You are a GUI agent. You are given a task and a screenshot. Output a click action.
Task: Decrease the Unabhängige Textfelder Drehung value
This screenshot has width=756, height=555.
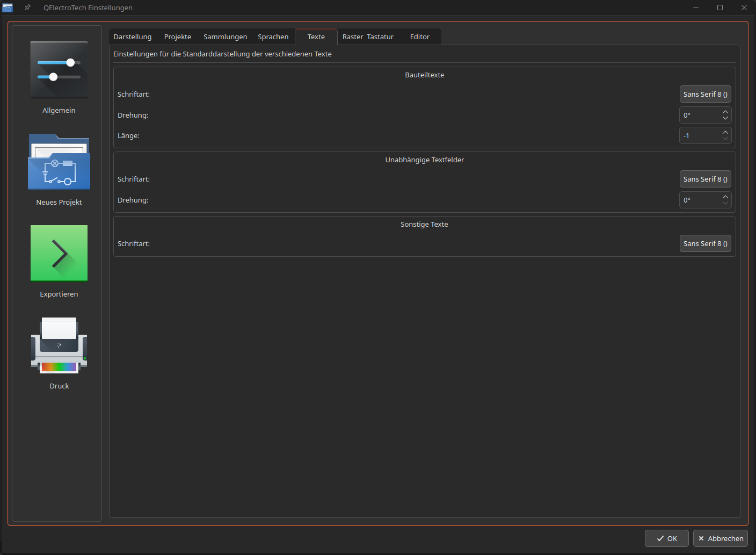725,203
